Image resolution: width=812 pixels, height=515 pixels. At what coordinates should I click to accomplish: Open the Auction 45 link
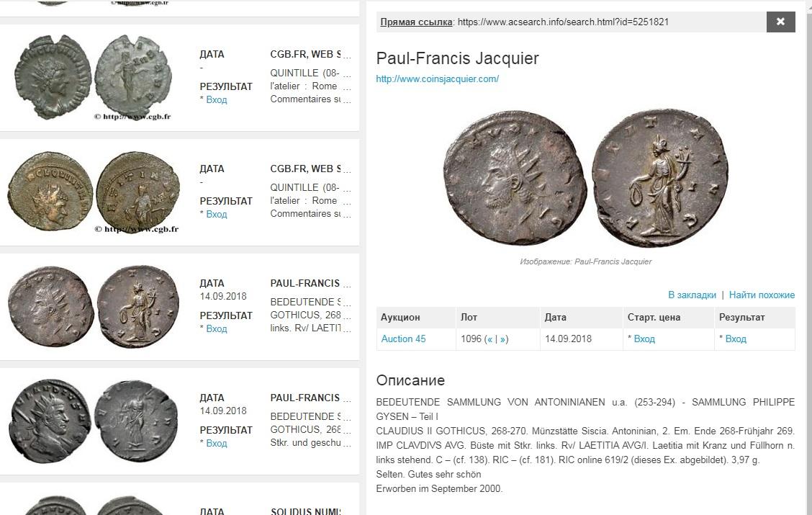click(403, 339)
